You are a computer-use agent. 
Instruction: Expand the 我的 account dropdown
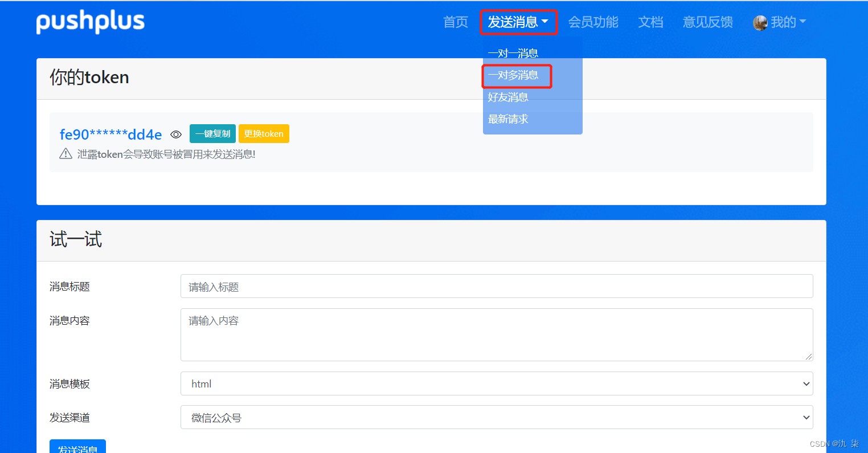pos(788,22)
